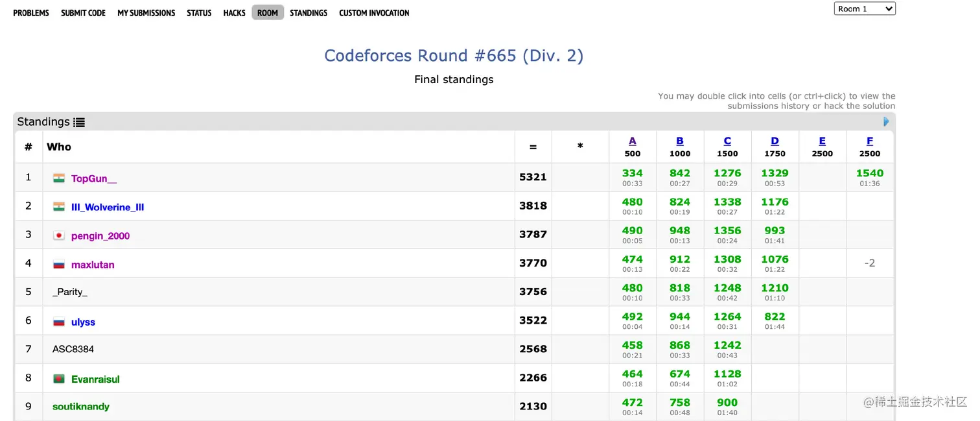Click _Parity_'s total score 3756
The image size is (980, 421).
coord(533,292)
